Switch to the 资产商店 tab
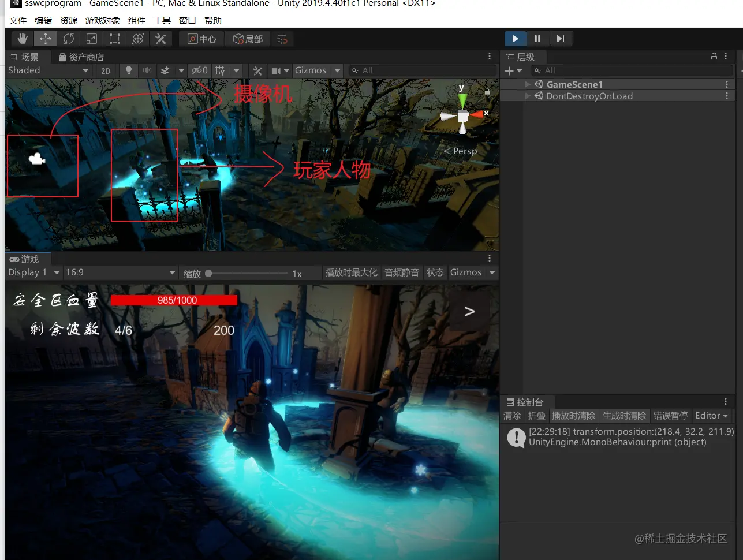743x560 pixels. (81, 57)
